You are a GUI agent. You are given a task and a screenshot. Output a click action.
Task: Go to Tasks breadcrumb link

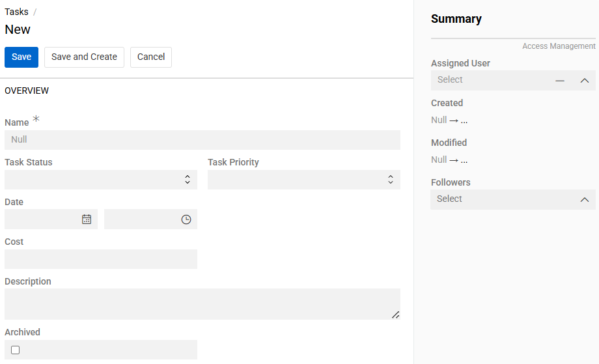[16, 12]
